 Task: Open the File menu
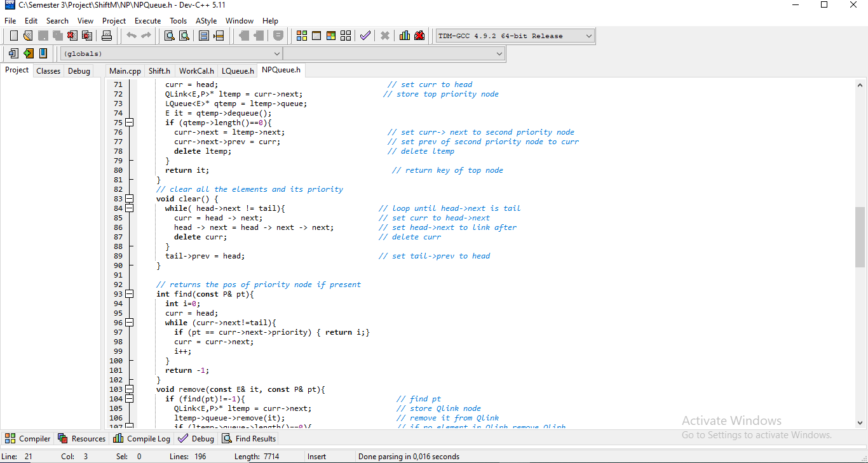click(10, 21)
